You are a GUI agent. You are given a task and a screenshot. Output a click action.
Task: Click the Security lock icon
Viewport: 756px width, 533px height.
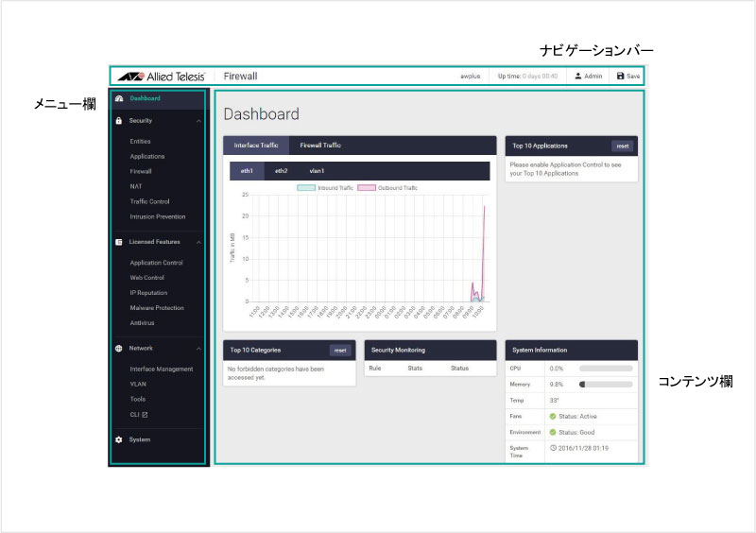[119, 121]
